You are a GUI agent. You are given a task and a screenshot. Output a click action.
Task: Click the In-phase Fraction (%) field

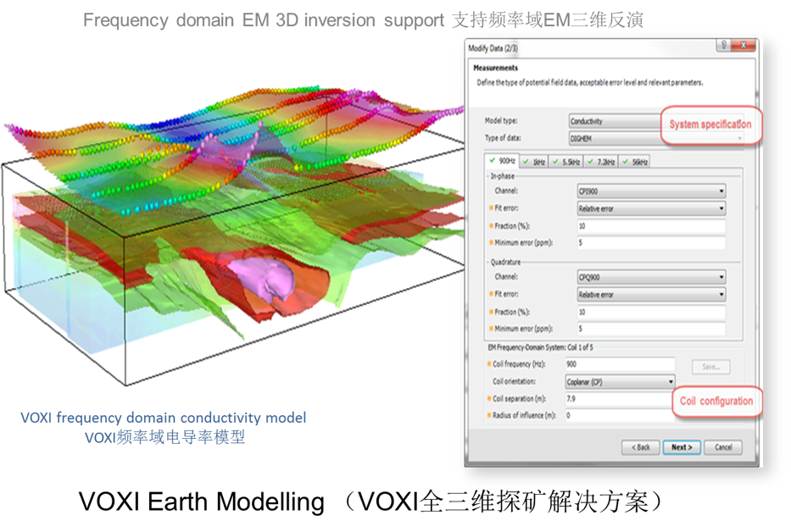tap(651, 226)
